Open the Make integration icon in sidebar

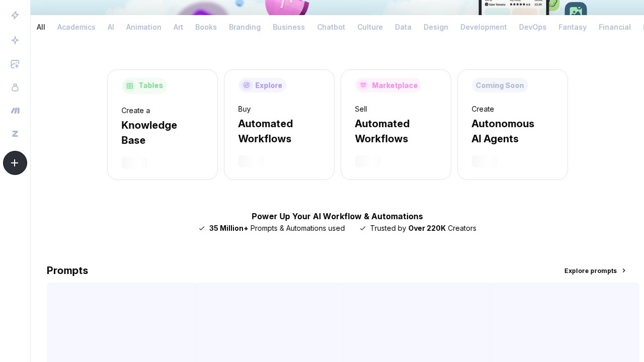pos(15,111)
